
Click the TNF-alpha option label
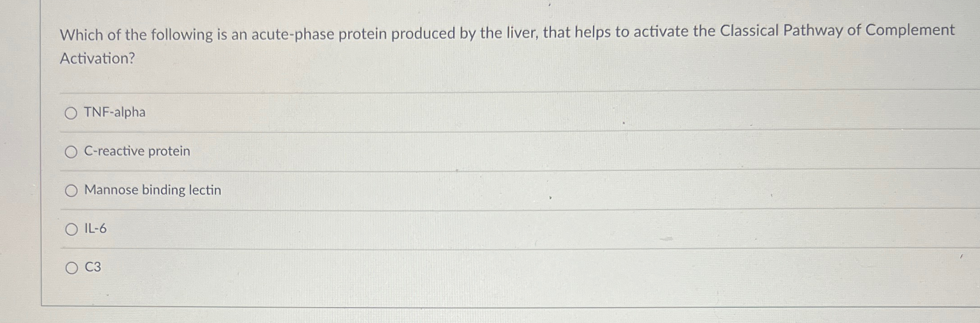point(114,112)
